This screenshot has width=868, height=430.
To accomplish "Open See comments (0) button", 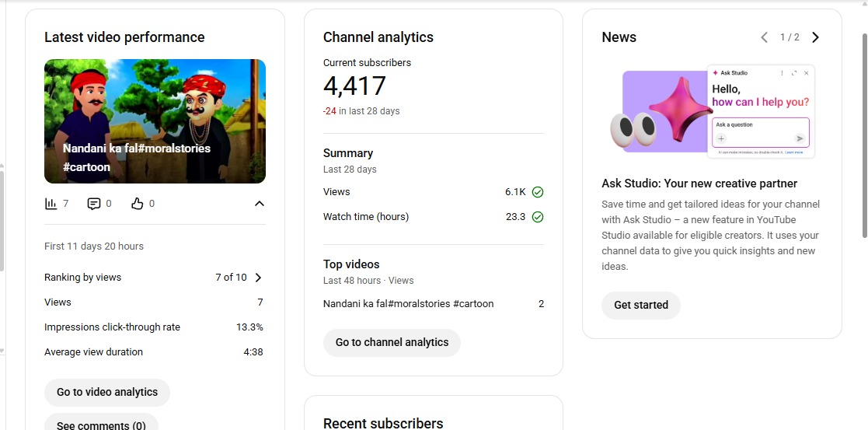I will click(x=101, y=424).
